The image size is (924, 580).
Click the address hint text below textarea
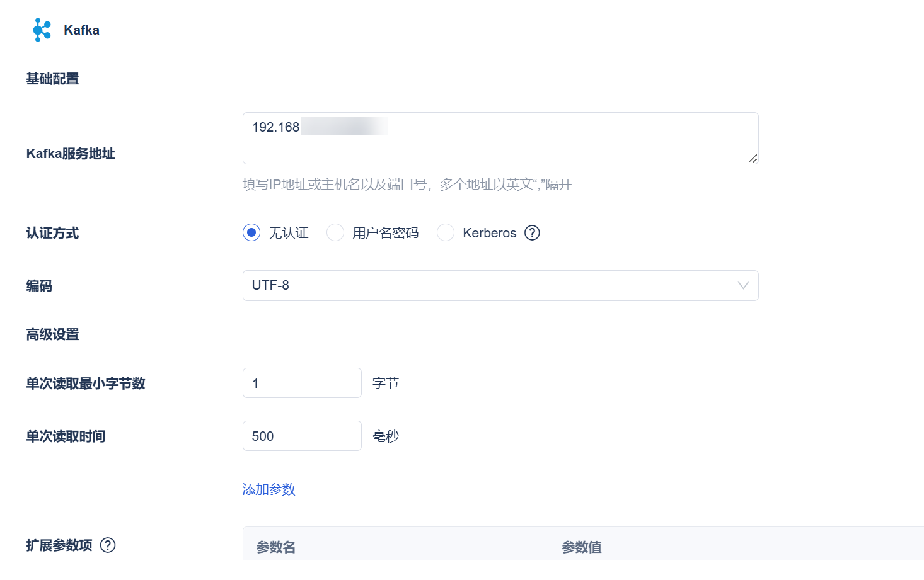pyautogui.click(x=407, y=185)
